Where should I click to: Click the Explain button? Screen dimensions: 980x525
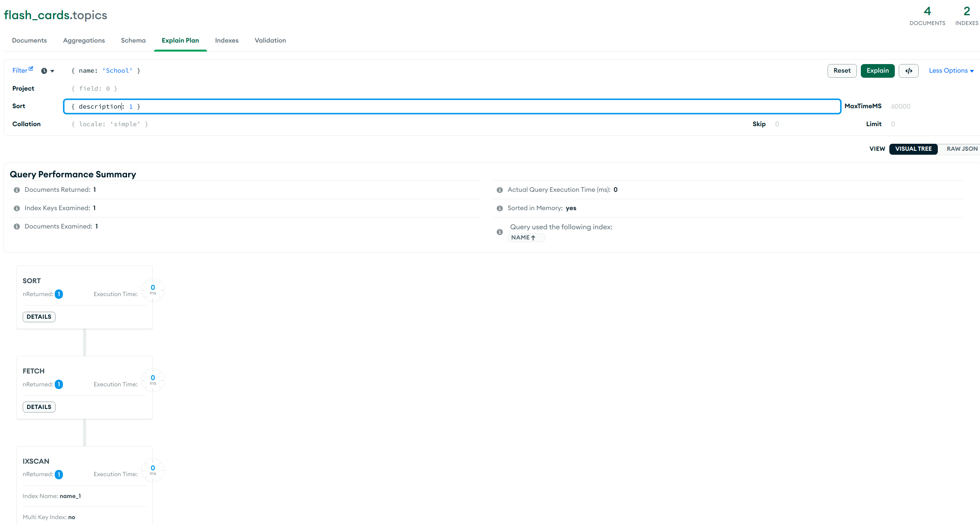tap(878, 71)
